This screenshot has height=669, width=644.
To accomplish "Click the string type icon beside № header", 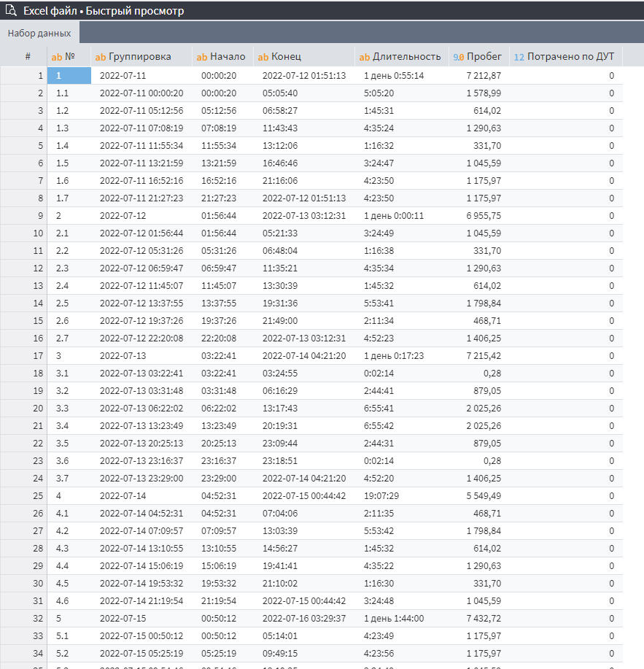I will coord(57,57).
